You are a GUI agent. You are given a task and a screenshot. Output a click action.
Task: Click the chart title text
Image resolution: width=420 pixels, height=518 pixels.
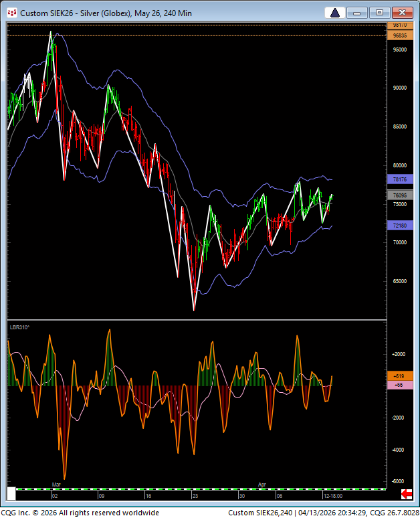(106, 13)
